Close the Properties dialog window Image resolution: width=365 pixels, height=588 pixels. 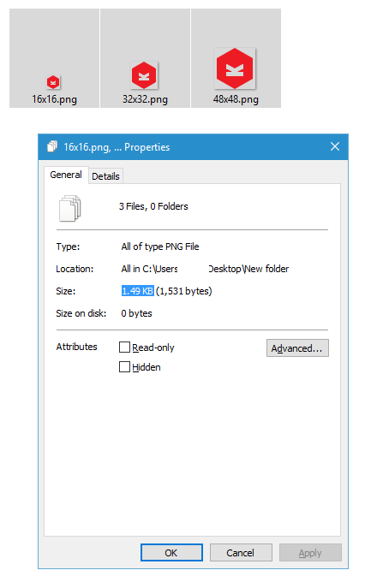click(x=335, y=146)
